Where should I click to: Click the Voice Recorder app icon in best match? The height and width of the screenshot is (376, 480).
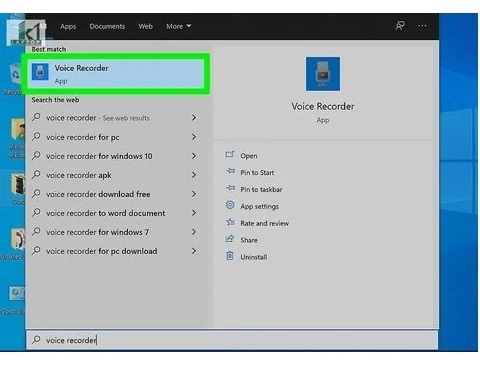pos(40,71)
